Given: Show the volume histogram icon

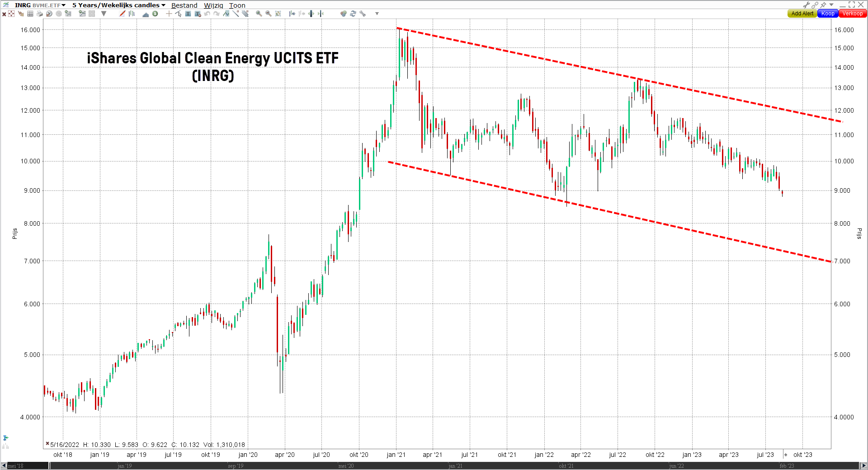Looking at the screenshot, I should [146, 14].
